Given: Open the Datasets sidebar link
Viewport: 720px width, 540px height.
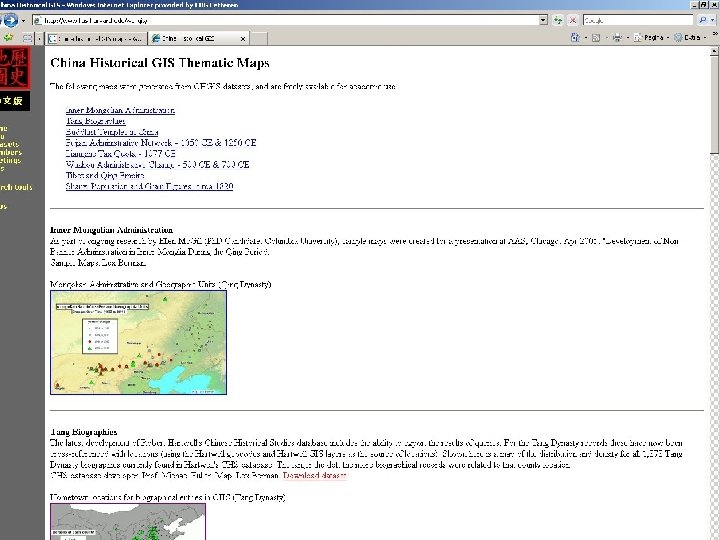Looking at the screenshot, I should (x=9, y=144).
